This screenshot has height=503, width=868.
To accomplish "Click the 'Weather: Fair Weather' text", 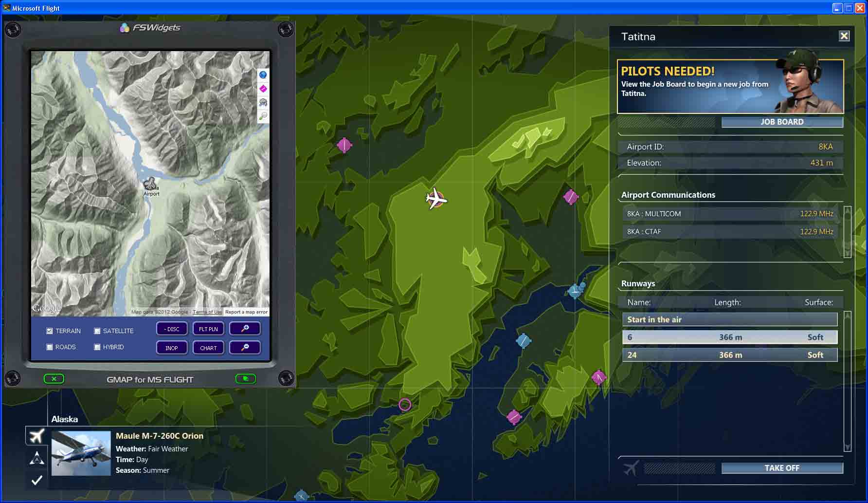I will 152,449.
